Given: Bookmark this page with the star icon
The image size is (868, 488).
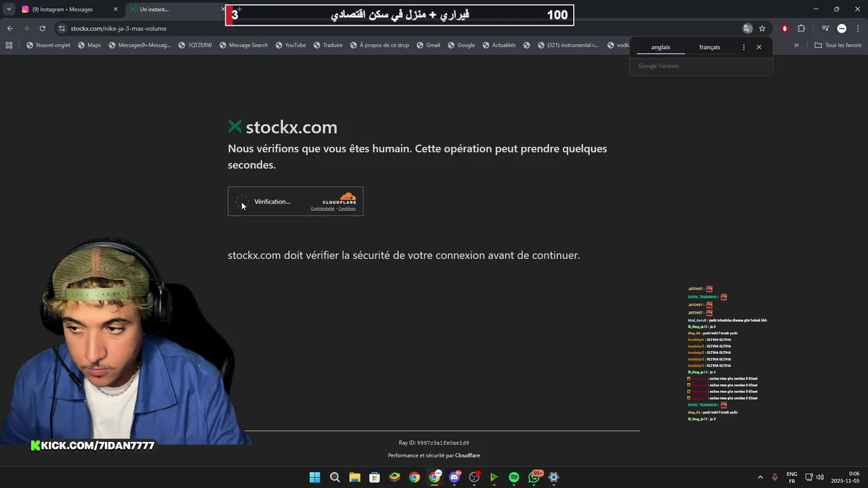Looking at the screenshot, I should point(762,28).
